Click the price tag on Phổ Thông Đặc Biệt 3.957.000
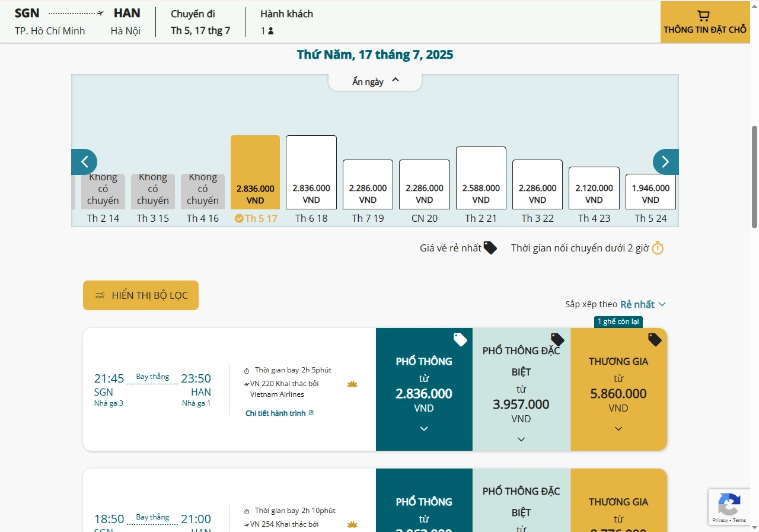 pos(557,340)
